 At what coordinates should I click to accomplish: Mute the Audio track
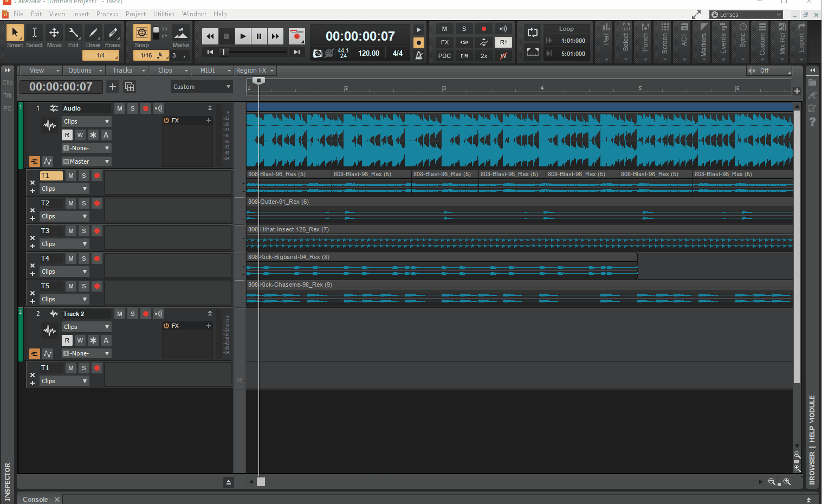[x=120, y=108]
